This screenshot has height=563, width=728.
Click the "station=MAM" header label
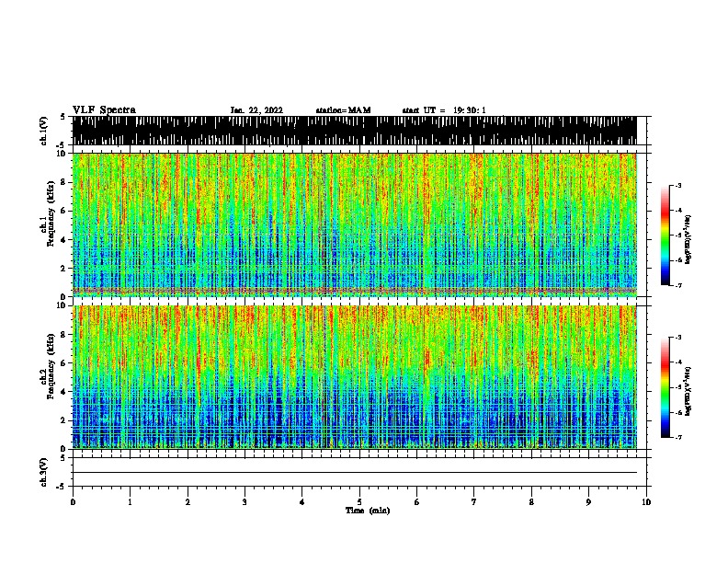(x=343, y=110)
